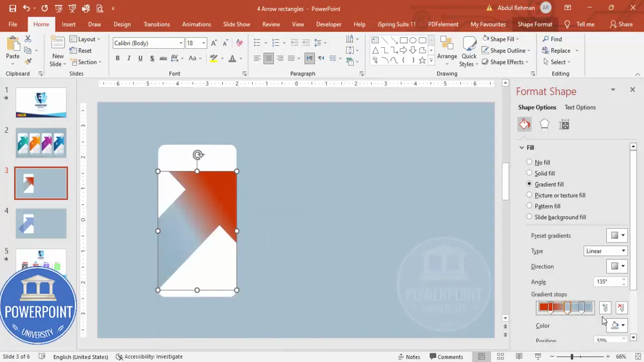
Task: Open Quick Styles gallery
Action: click(469, 51)
